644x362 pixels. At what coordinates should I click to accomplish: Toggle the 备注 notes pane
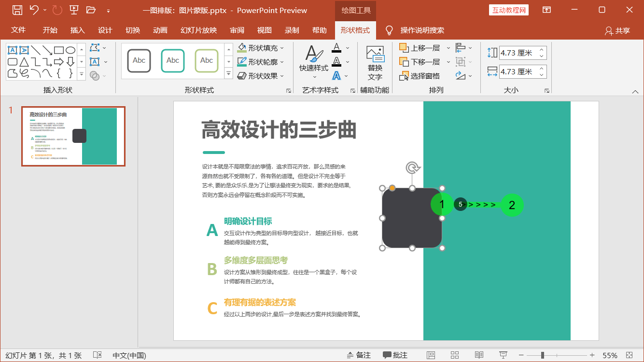pos(358,355)
